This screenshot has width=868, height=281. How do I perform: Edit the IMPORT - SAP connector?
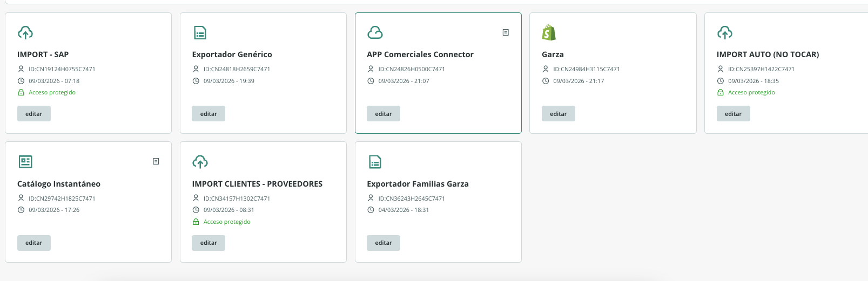tap(34, 114)
